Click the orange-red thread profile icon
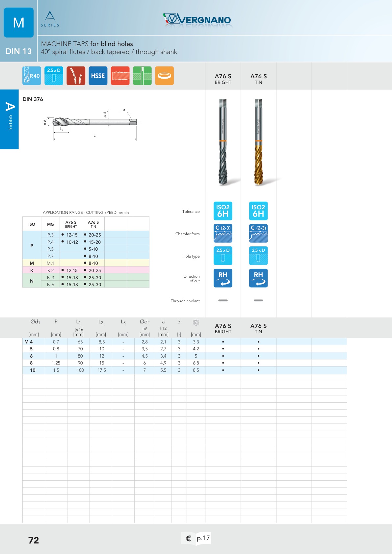The width and height of the screenshot is (392, 554). point(120,76)
